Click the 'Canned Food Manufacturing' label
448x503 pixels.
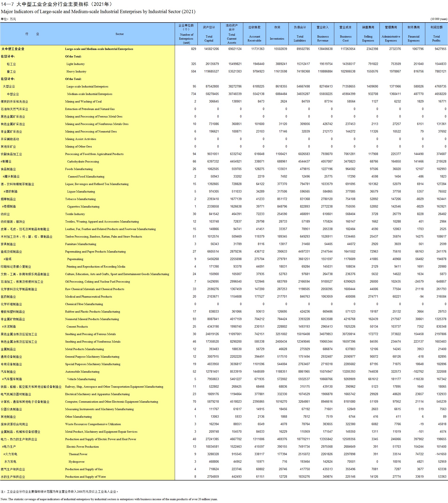(86, 177)
